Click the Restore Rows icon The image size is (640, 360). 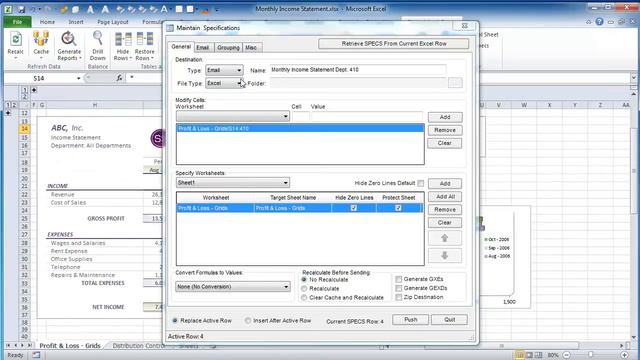click(144, 39)
